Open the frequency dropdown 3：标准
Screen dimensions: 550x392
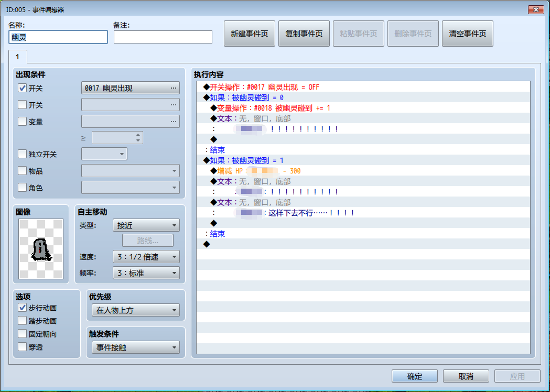[146, 273]
